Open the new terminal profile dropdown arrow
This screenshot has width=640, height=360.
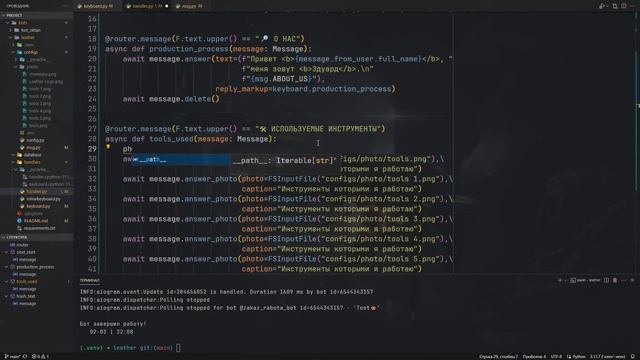(x=565, y=280)
